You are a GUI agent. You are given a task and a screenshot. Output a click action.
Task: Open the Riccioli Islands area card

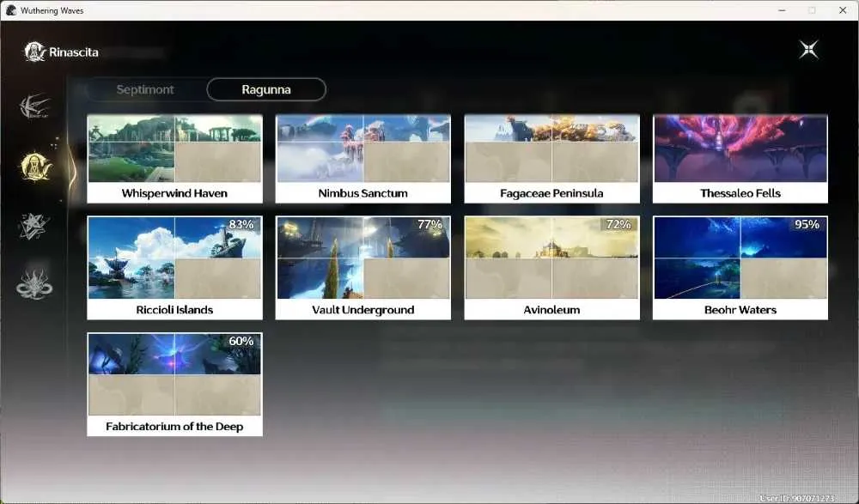(174, 268)
